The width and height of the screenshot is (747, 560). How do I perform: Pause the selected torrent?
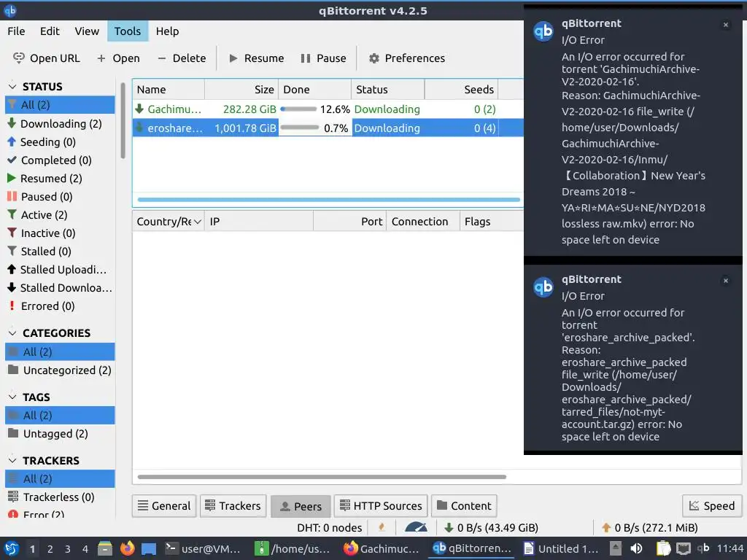coord(323,58)
